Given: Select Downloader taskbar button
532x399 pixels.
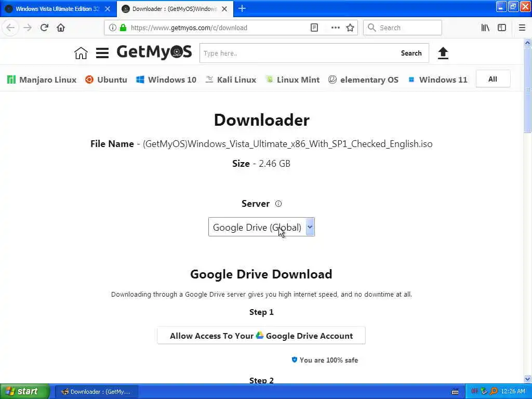Looking at the screenshot, I should click(x=96, y=392).
